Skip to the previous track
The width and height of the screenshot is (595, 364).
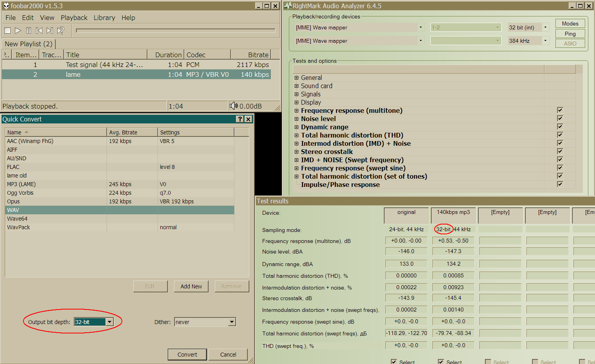(x=39, y=31)
